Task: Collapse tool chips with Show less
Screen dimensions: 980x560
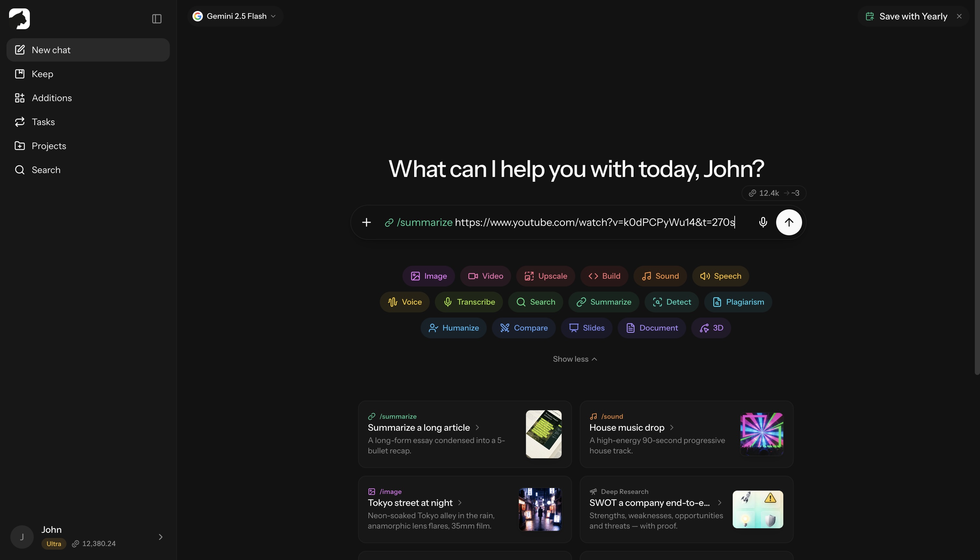Action: [575, 359]
